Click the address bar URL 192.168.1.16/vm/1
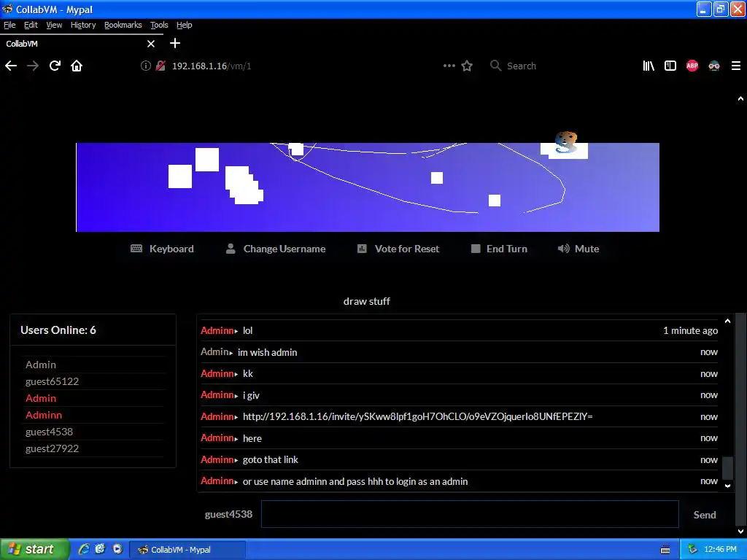The image size is (747, 560). (x=212, y=66)
